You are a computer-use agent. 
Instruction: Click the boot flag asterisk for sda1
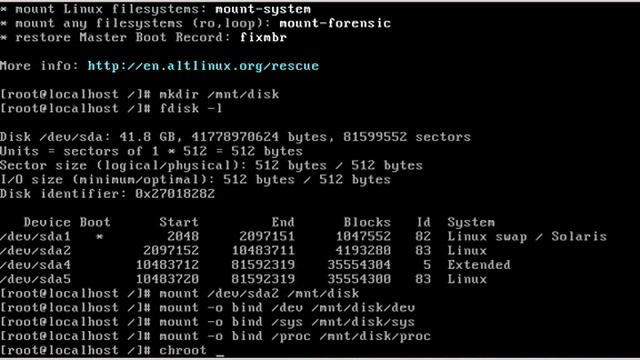pos(99,236)
